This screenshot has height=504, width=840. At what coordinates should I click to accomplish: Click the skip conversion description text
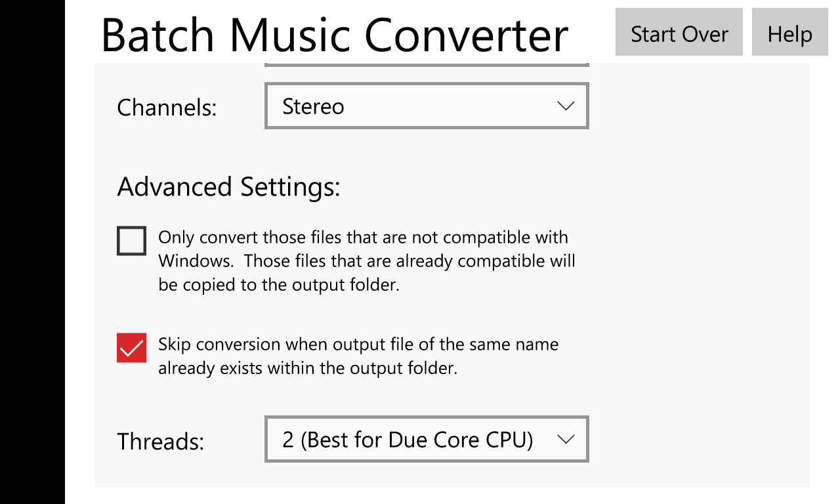358,356
